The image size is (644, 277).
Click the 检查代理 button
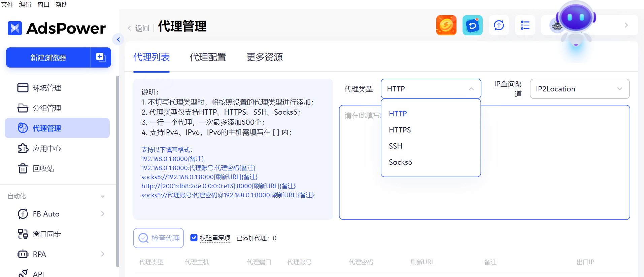click(x=159, y=238)
